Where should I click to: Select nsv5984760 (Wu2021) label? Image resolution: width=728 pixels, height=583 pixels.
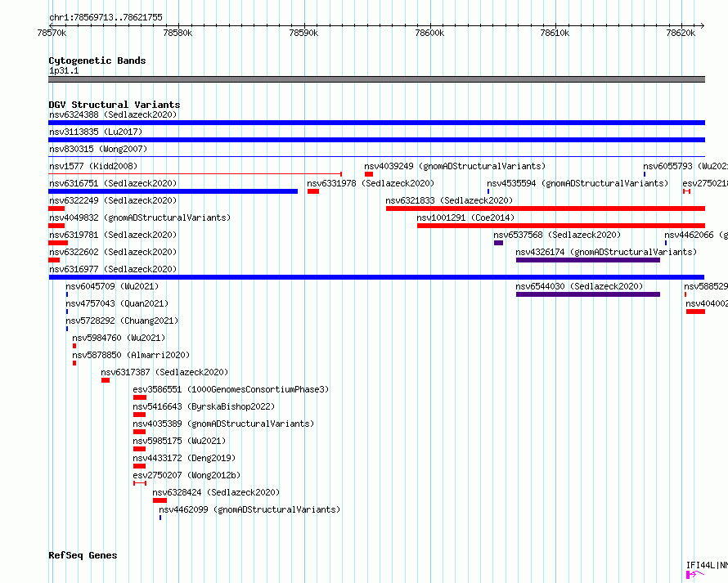[119, 338]
